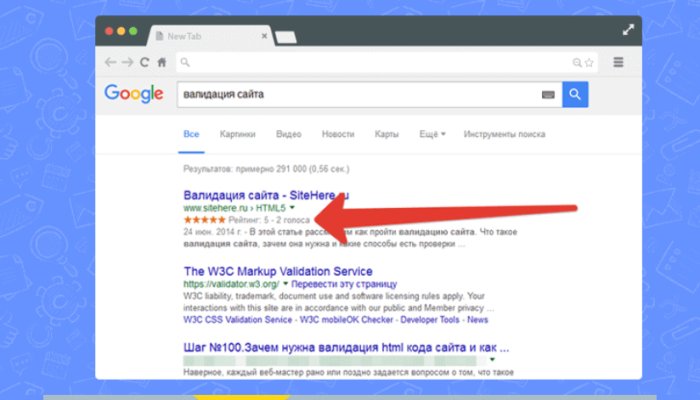
Task: Click the Результатов: примерно 291 000 stats text
Action: [x=267, y=169]
